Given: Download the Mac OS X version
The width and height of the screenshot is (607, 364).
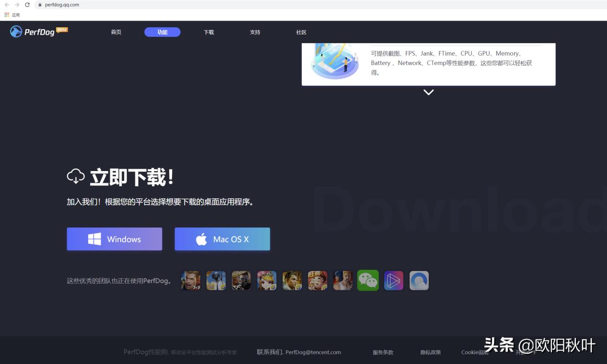Looking at the screenshot, I should (x=222, y=239).
